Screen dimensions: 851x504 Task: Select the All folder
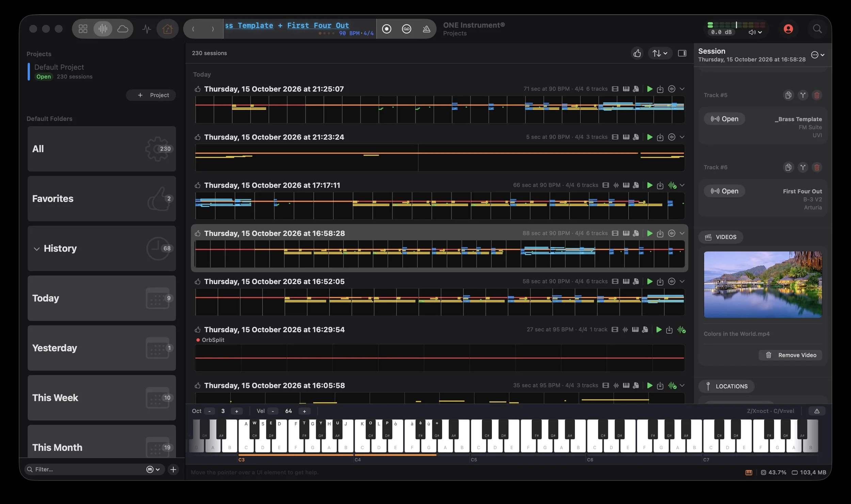[x=101, y=149]
